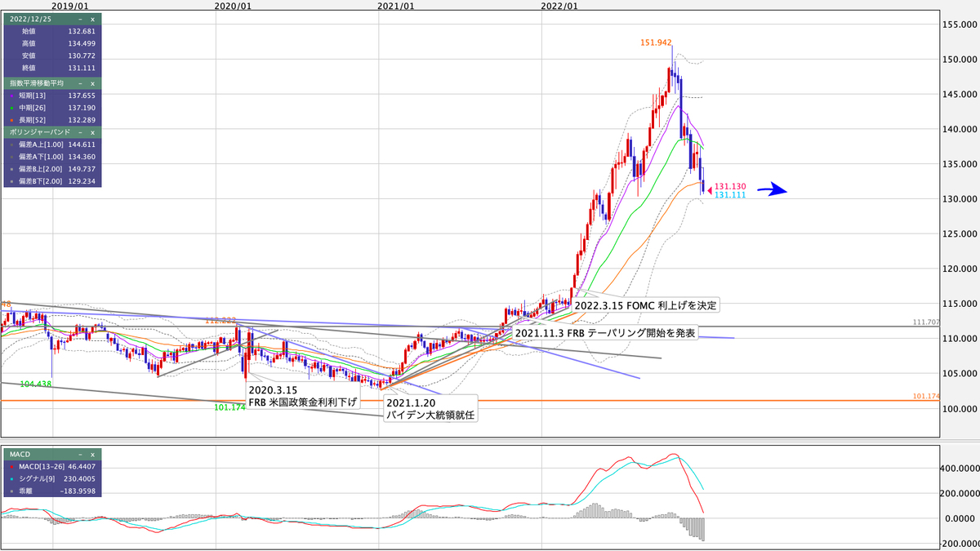Click the blue arrow annotation on the chart
980x551 pixels.
point(771,189)
